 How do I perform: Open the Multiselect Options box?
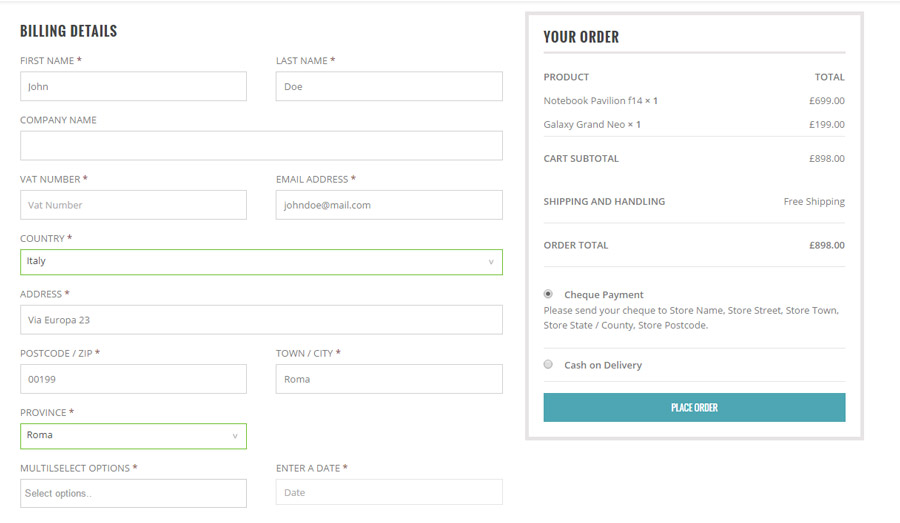pyautogui.click(x=132, y=493)
